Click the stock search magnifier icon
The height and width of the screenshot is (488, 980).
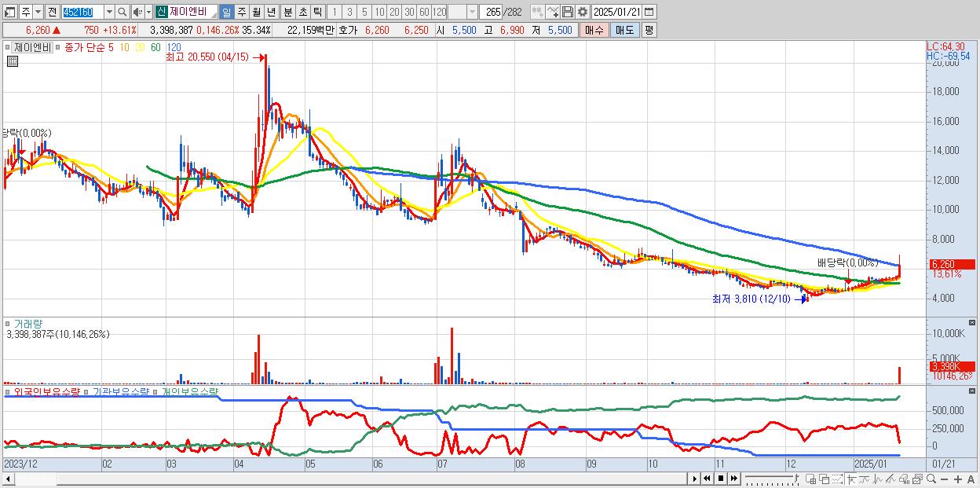click(122, 12)
